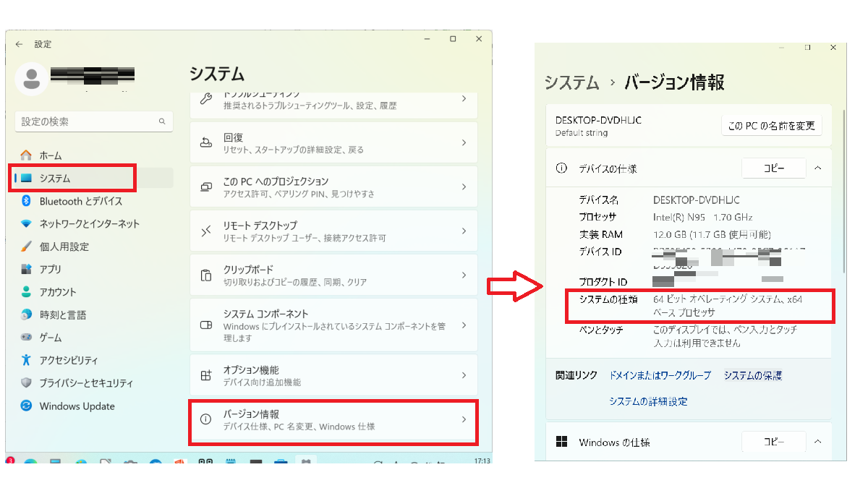Collapse the Windows の仕様 section chevron

point(817,442)
